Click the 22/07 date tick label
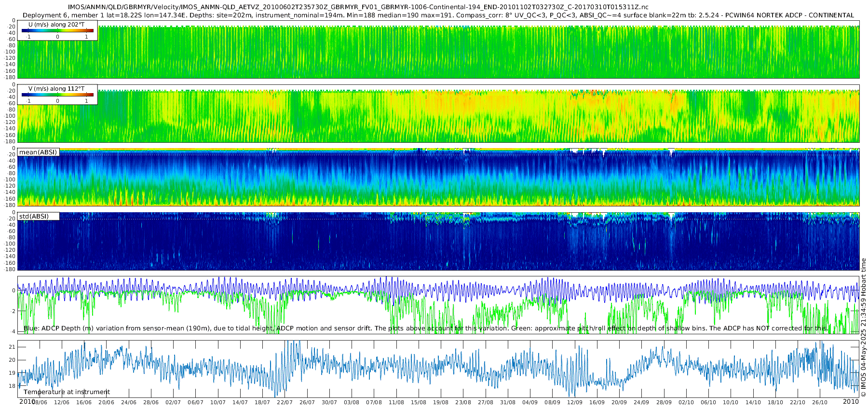 (285, 402)
